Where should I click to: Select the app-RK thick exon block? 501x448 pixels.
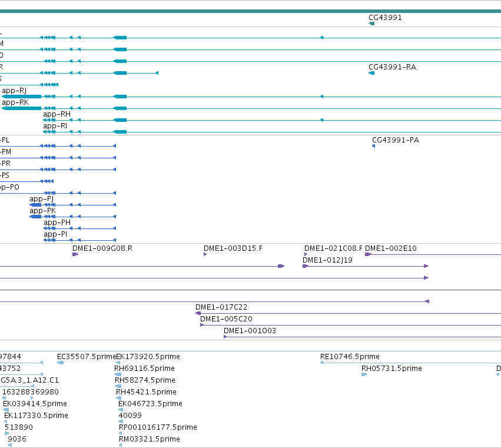(21, 108)
